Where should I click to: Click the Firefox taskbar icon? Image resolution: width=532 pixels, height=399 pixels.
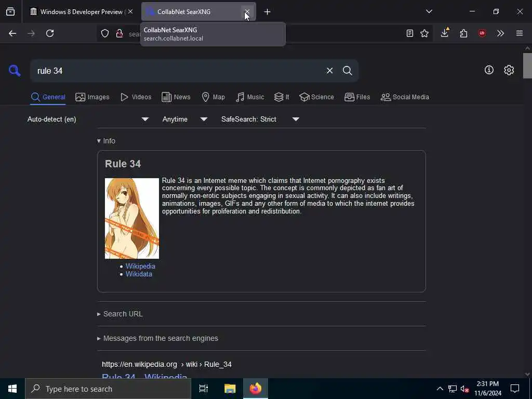coord(256,389)
